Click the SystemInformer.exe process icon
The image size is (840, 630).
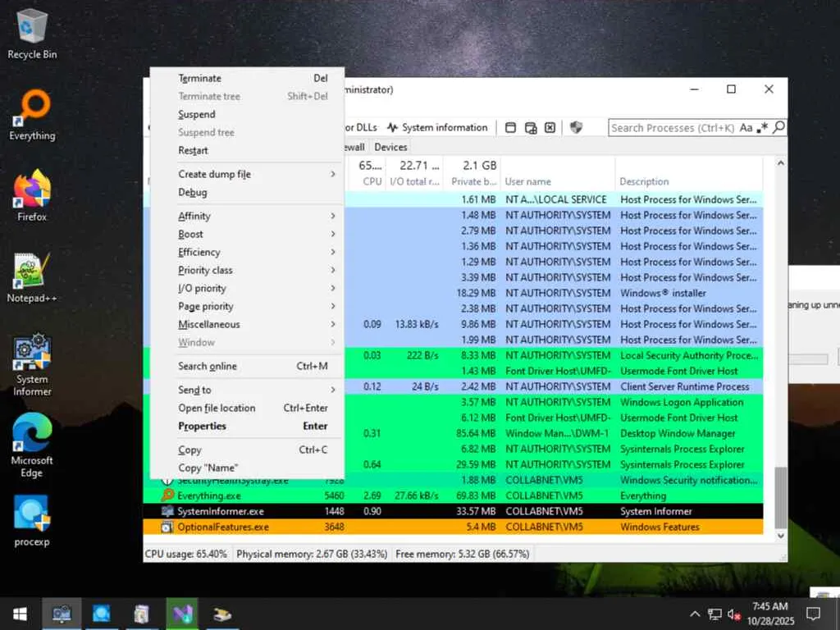(x=167, y=511)
